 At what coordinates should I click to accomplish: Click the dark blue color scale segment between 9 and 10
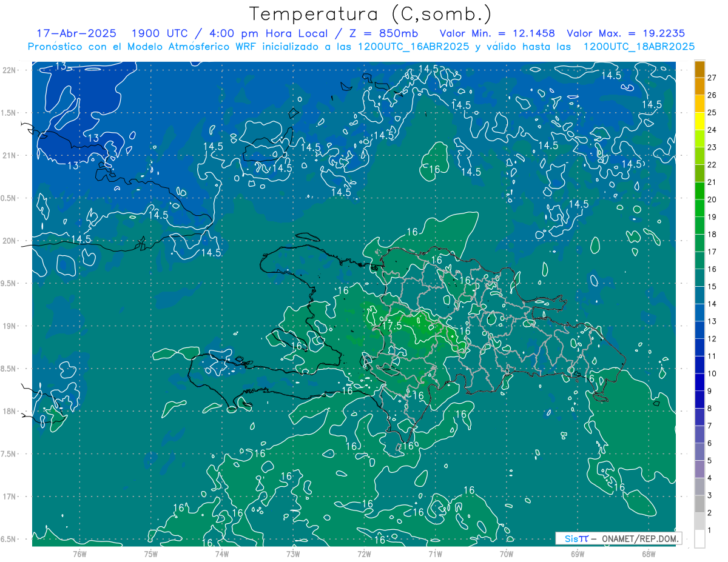click(699, 382)
